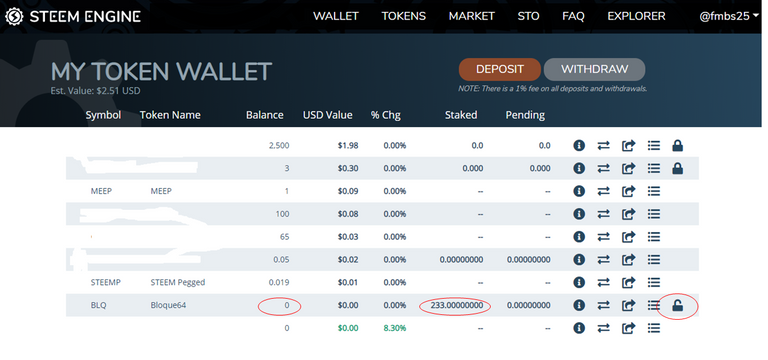This screenshot has height=360, width=768.
Task: Open info icon in the 8.30% change row
Action: tap(579, 328)
